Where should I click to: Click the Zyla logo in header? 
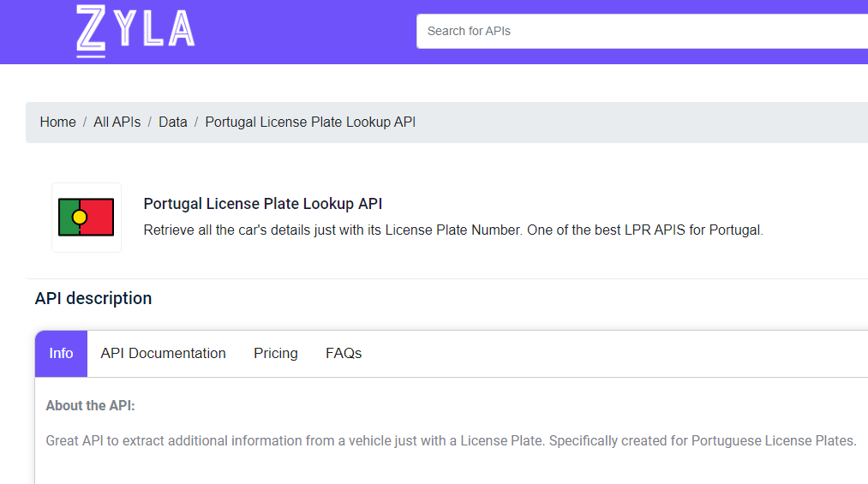[135, 31]
